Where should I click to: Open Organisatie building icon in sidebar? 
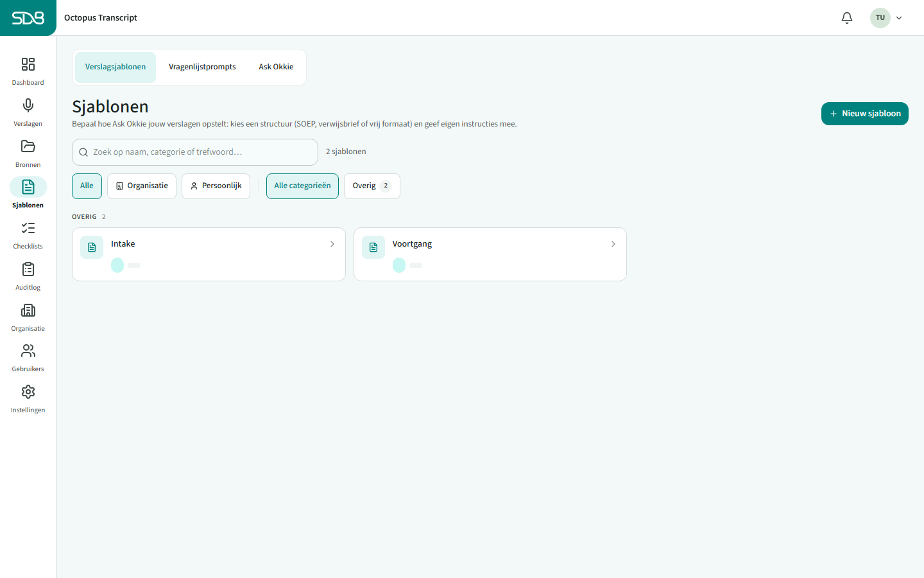click(28, 310)
